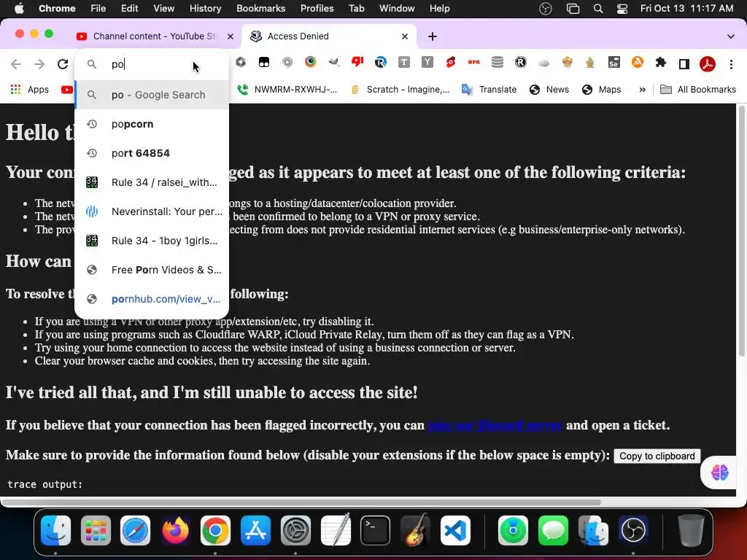Expand the tab search chevron

(730, 36)
